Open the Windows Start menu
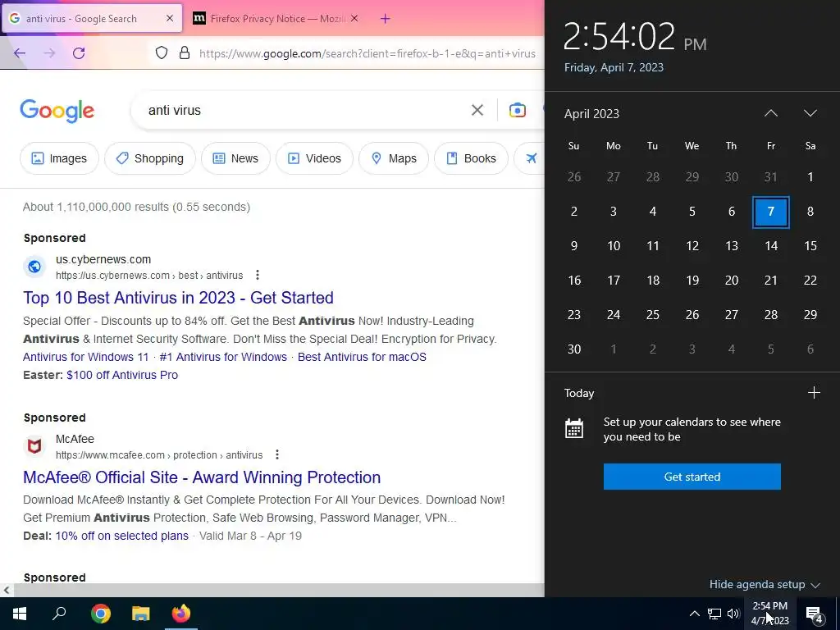 (20, 614)
